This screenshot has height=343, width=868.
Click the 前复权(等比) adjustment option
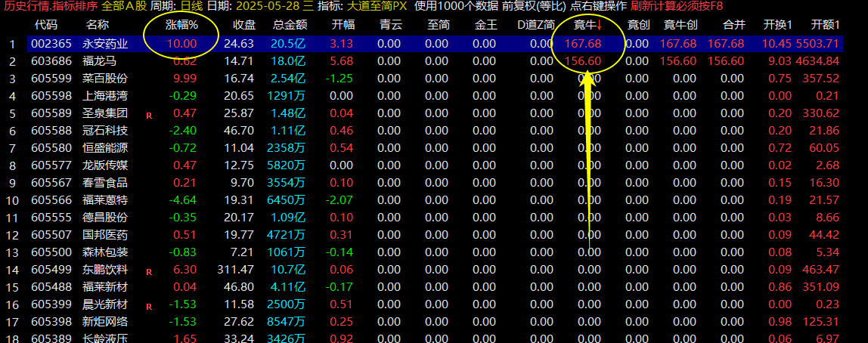(535, 6)
